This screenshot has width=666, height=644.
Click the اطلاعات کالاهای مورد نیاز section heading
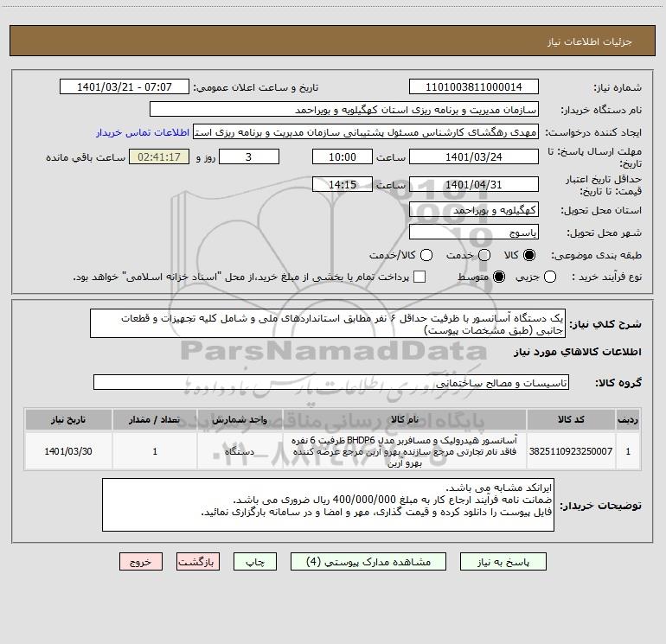[578, 352]
